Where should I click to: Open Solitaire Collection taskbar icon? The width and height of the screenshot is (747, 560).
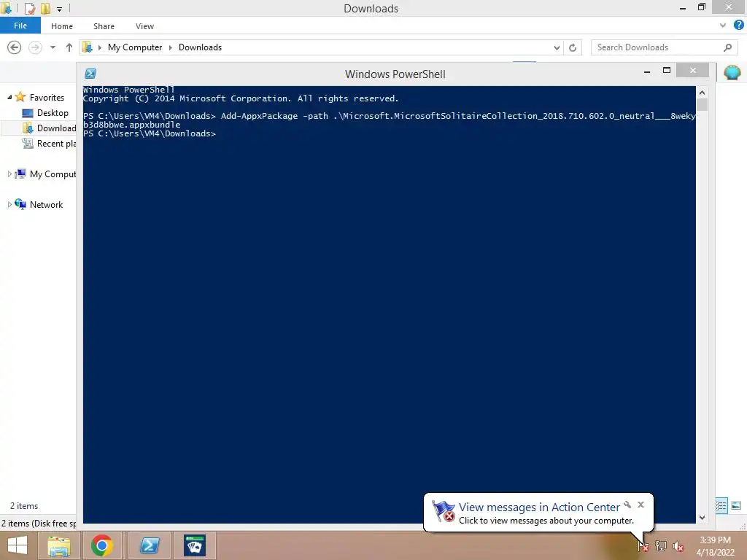[194, 545]
